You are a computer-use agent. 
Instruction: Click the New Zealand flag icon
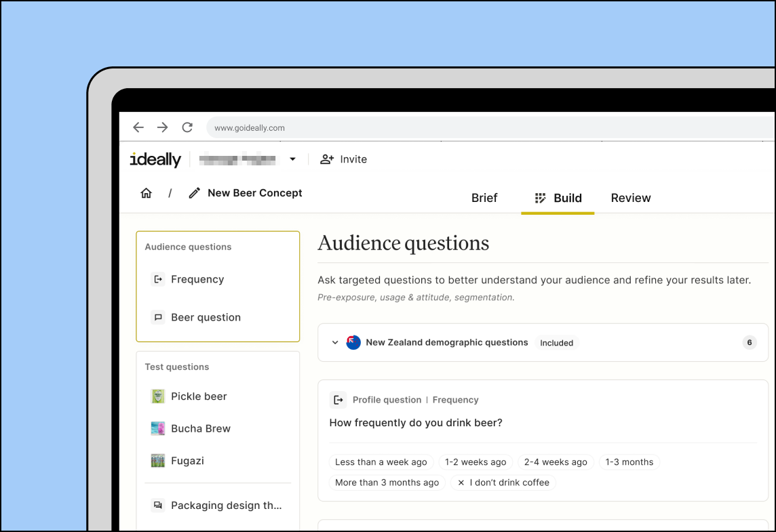tap(353, 342)
